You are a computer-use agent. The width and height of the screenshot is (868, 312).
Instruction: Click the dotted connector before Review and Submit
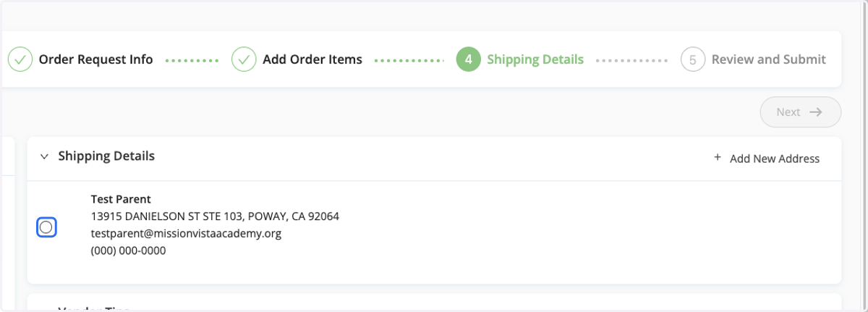point(631,60)
